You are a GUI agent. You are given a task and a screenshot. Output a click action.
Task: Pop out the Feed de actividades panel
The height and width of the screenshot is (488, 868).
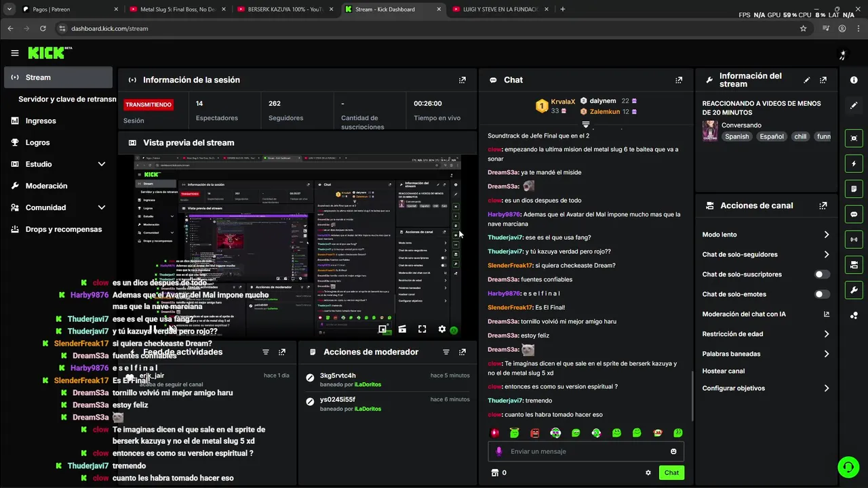coord(282,352)
